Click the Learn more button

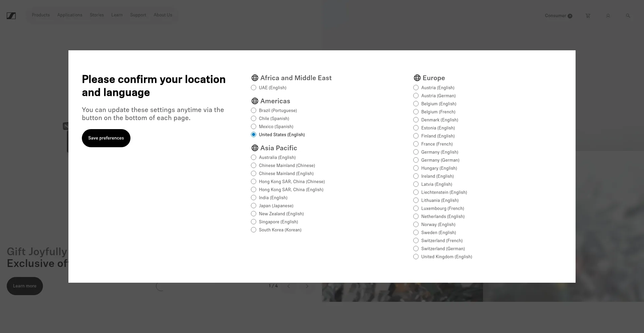(x=25, y=286)
